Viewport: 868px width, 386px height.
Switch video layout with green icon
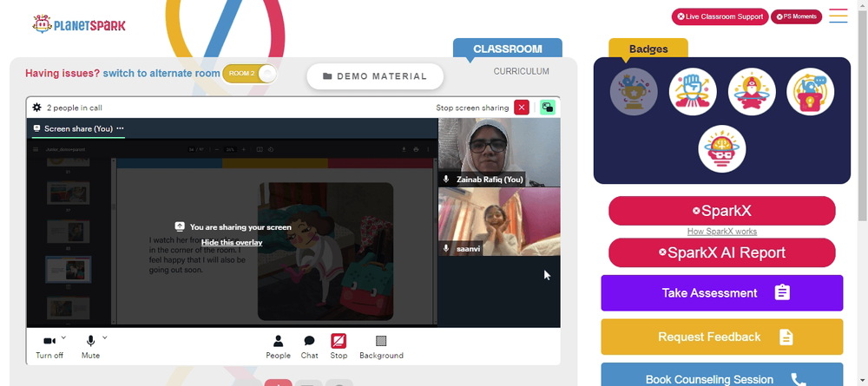point(548,108)
